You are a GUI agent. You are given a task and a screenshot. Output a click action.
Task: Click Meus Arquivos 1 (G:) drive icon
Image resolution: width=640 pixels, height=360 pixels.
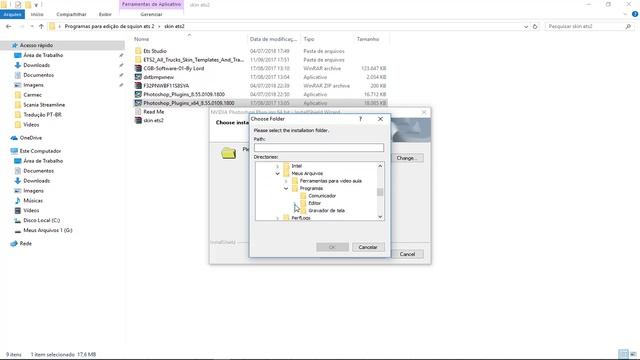18,230
